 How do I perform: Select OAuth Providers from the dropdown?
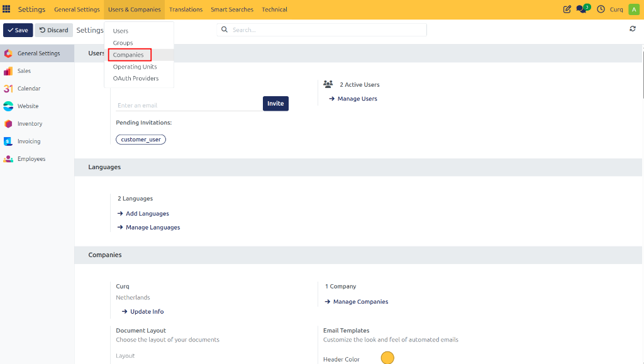[139, 78]
